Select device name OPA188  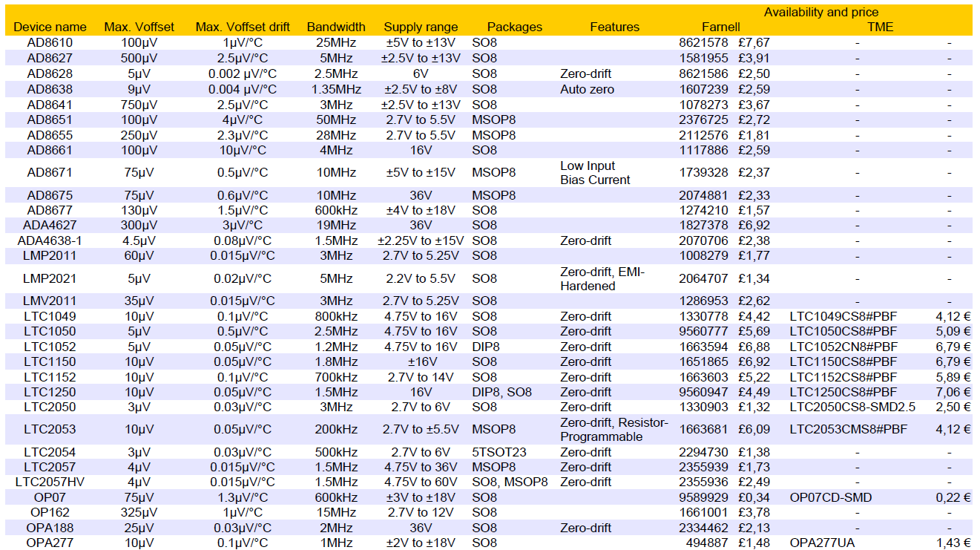50,528
